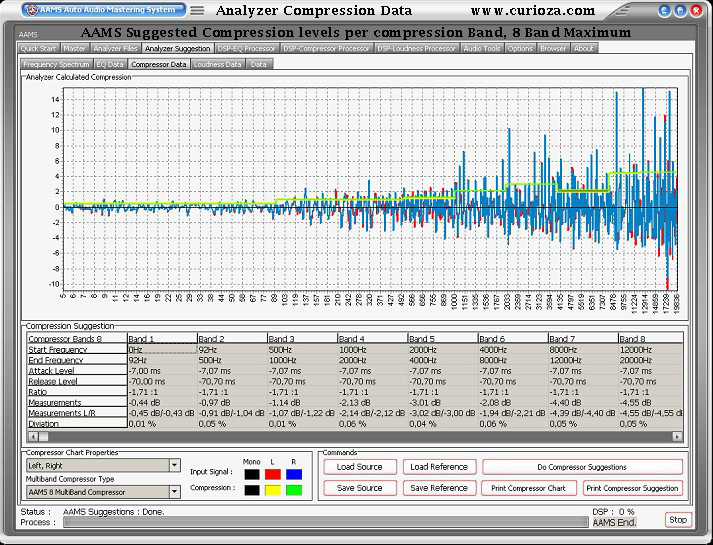Open the Browser tab

tap(553, 48)
